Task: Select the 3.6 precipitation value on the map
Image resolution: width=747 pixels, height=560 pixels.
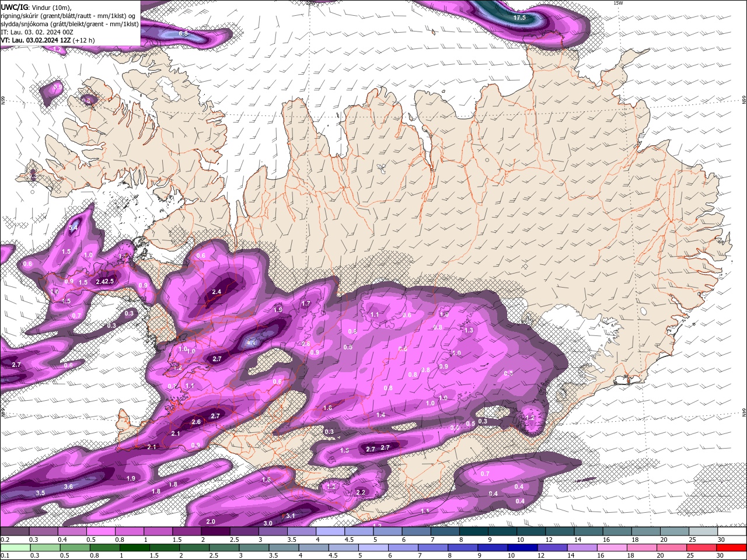Action: tap(68, 487)
